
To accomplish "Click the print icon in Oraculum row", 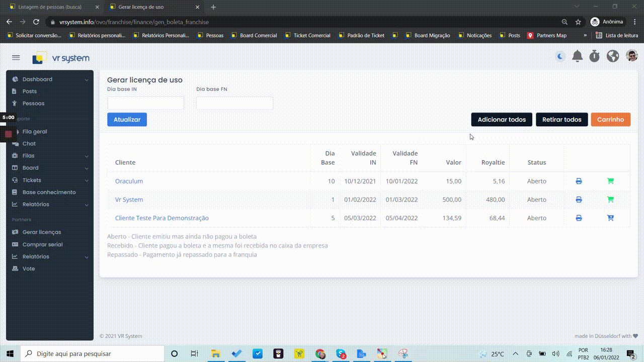I will click(x=579, y=181).
